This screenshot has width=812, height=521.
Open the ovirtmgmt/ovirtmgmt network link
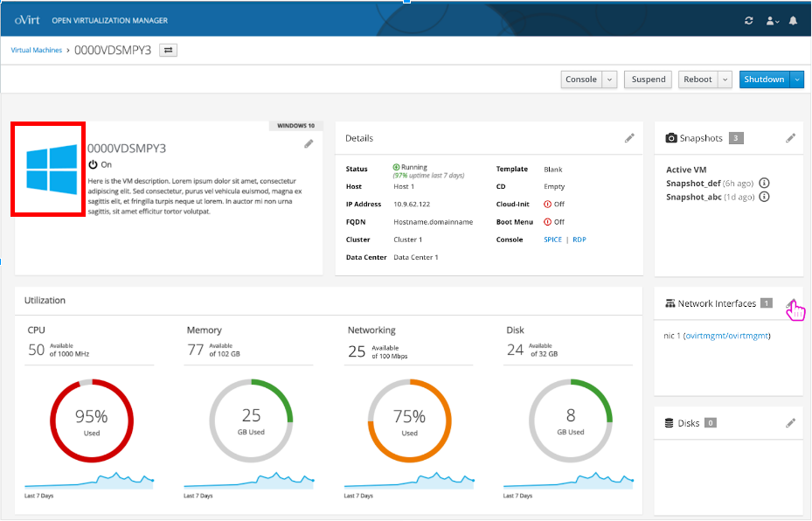pyautogui.click(x=727, y=334)
